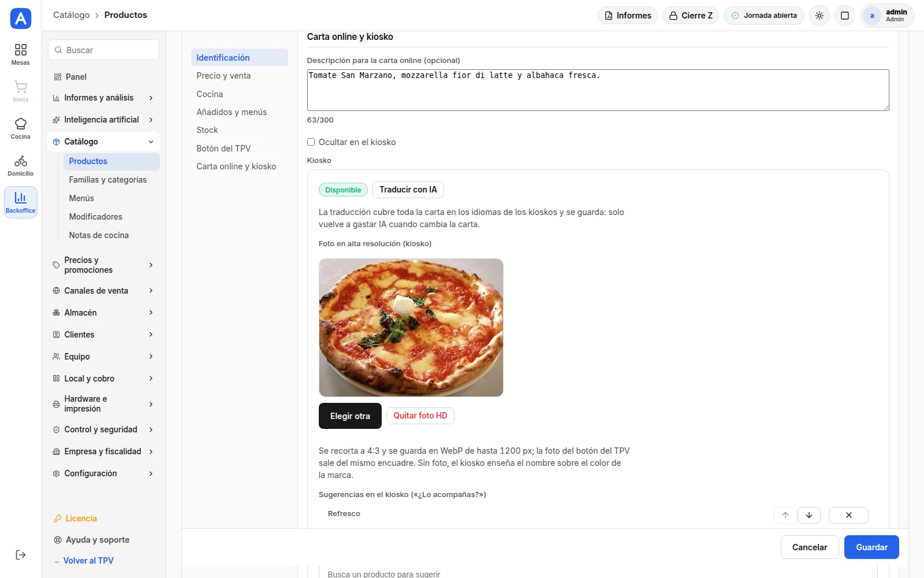Go to Añadidos y menús section
Image resolution: width=924 pixels, height=578 pixels.
(x=239, y=112)
